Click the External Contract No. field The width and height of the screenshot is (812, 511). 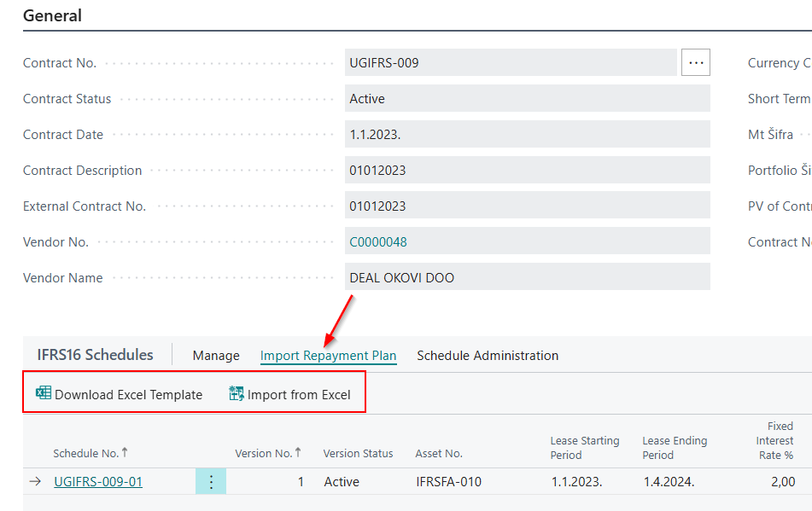point(527,206)
